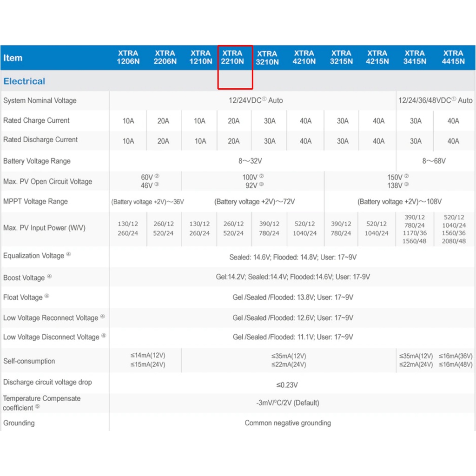The height and width of the screenshot is (476, 476).
Task: Click "Gel /Sealed /Flooded: 13.8V" float value
Action: point(293,297)
